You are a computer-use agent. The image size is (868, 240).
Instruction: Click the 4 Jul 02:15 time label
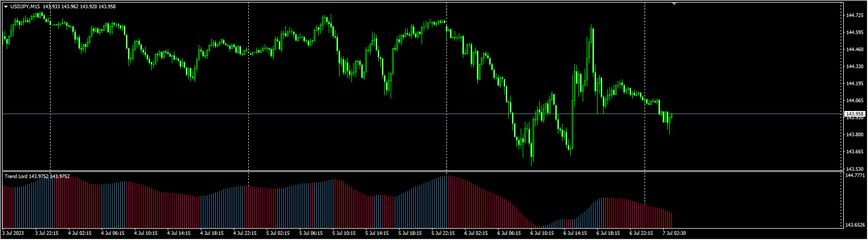80,233
